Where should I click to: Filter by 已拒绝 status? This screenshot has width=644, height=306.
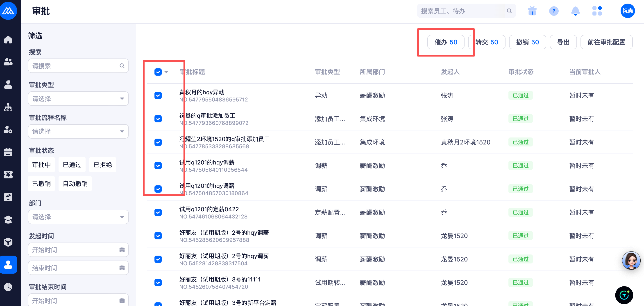click(x=102, y=165)
